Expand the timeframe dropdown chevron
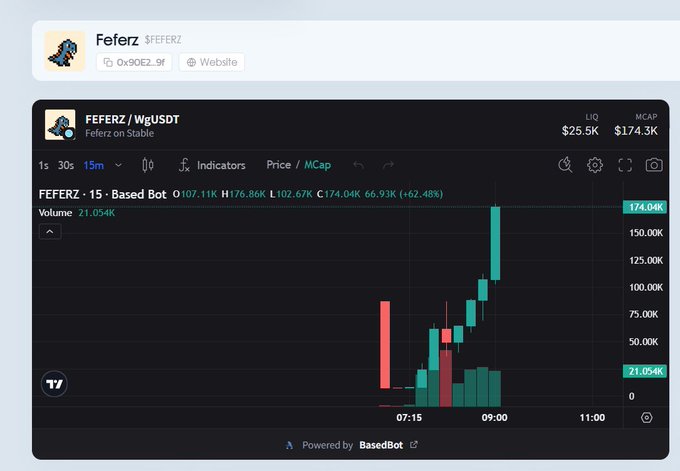The image size is (680, 471). pos(118,165)
